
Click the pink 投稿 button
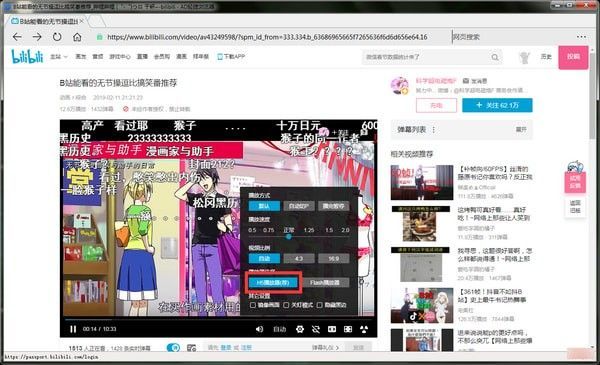[x=573, y=57]
